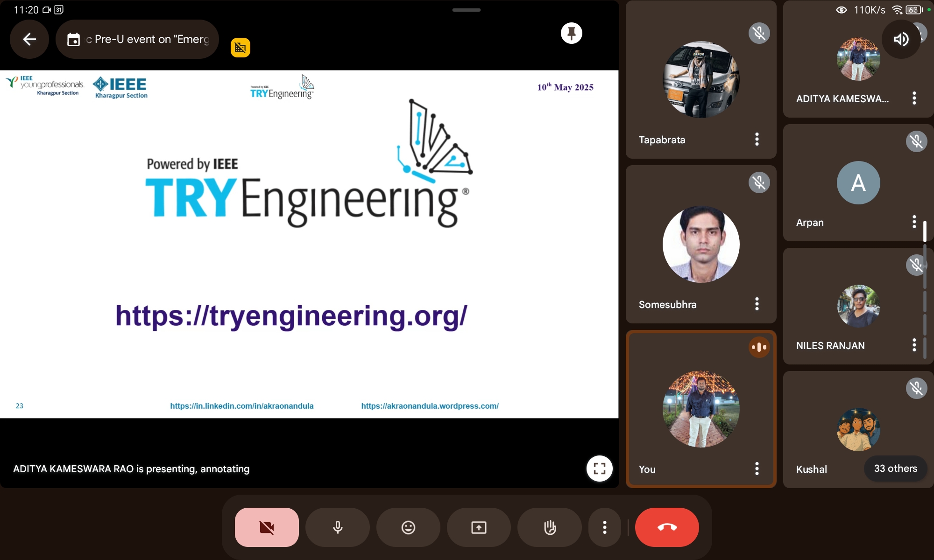Screen dimensions: 934x560
Task: Go back with the arrow button
Action: click(29, 39)
